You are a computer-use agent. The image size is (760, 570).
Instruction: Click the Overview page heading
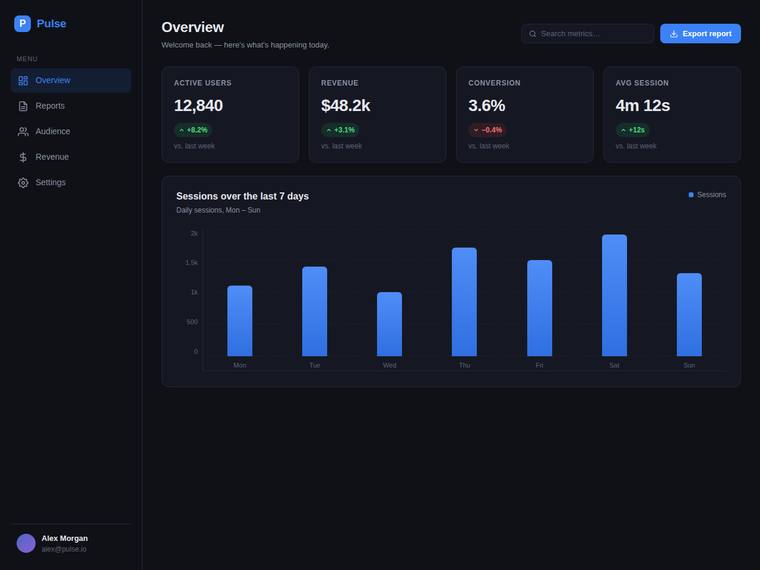click(x=192, y=27)
